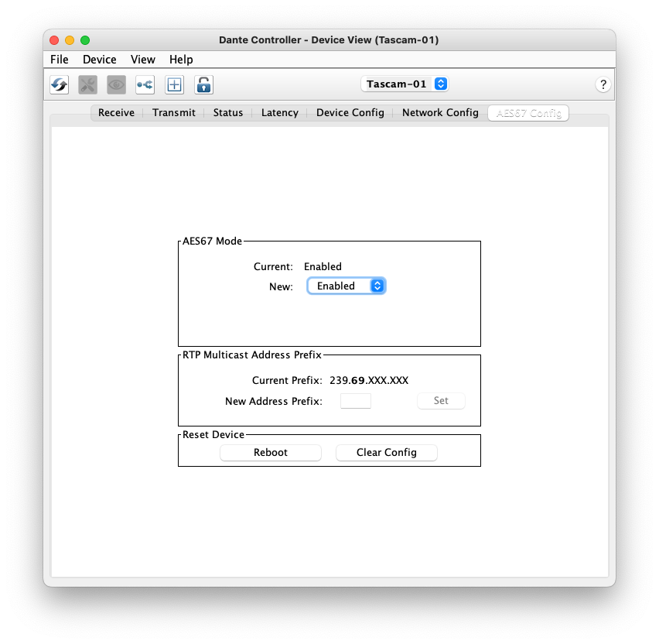Switch to the Device Config tab
This screenshot has height=644, width=659.
350,112
